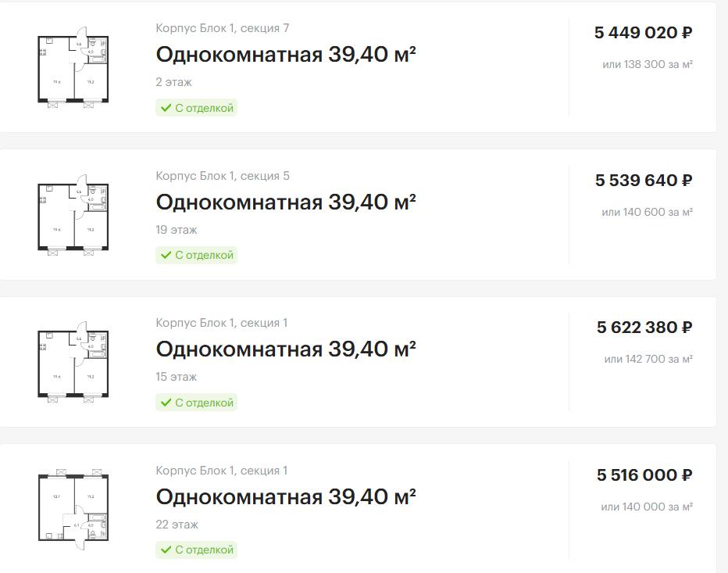This screenshot has height=573, width=728.
Task: Click С отделкой badge on 2 этаж listing
Action: coord(196,108)
